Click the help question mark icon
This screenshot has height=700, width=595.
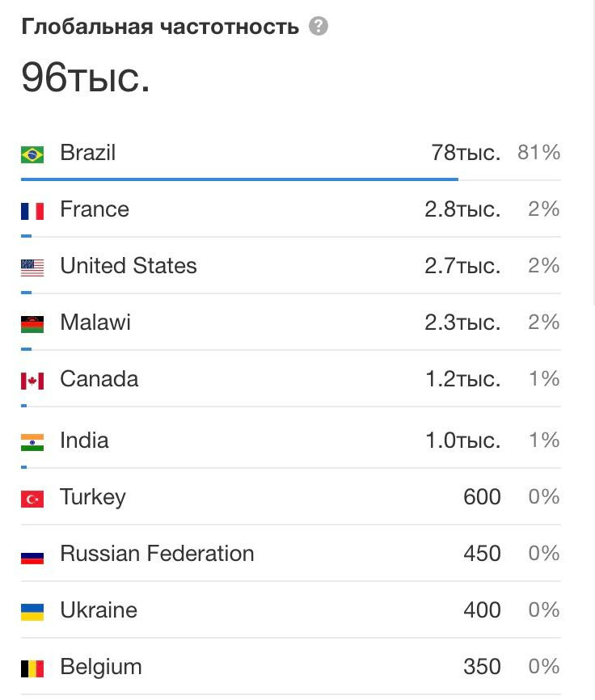[319, 27]
